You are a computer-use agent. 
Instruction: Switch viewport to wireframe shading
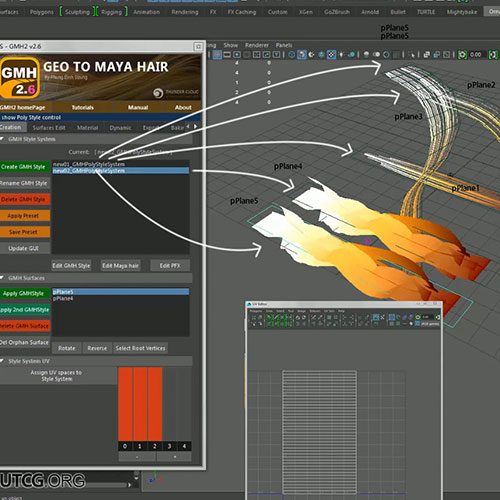291,54
